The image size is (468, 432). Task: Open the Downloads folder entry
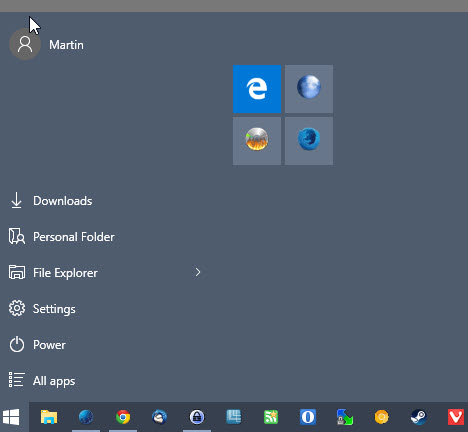63,201
